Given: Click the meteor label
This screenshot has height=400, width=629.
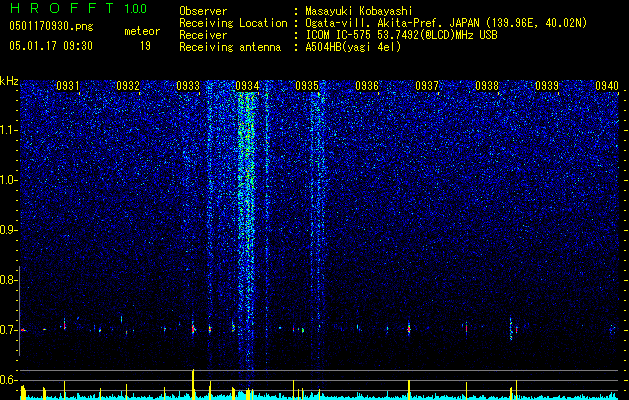Looking at the screenshot, I should (x=142, y=31).
